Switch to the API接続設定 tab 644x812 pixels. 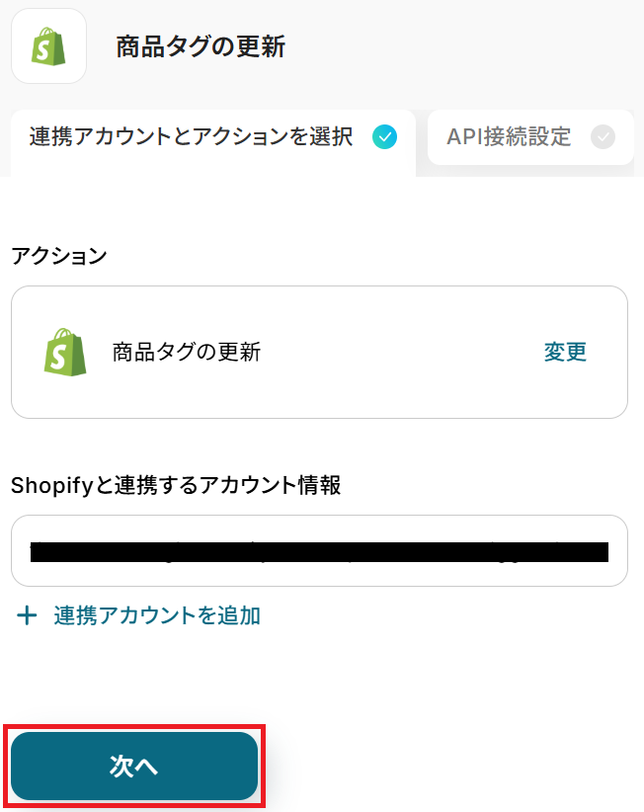click(x=509, y=137)
